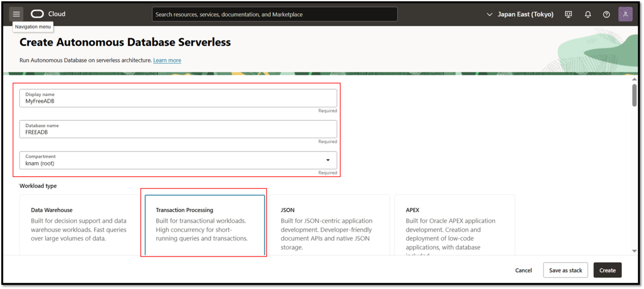The height and width of the screenshot is (289, 644).
Task: Click into the Display name field
Action: tap(178, 98)
